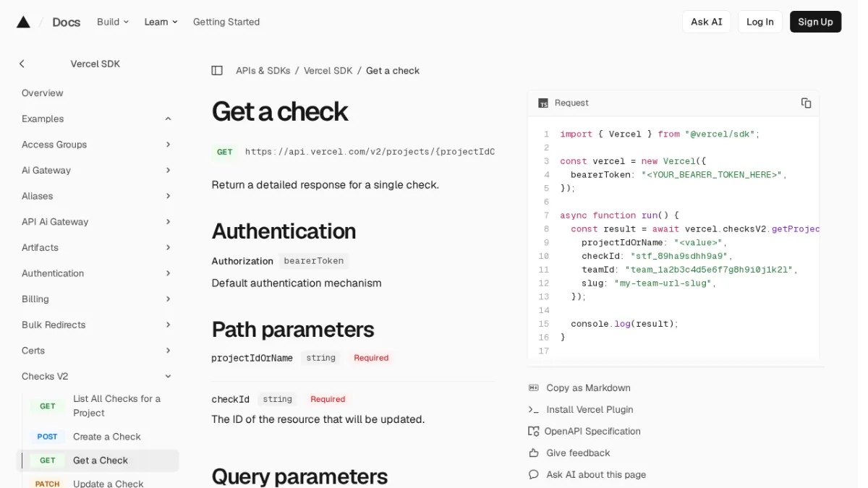
Task: Click Install Vercel Plugin link
Action: [590, 409]
